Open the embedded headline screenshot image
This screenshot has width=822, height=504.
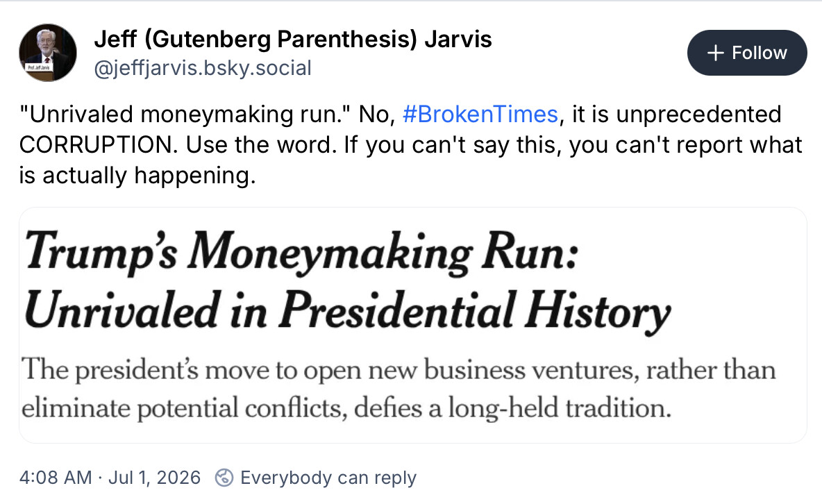click(412, 325)
